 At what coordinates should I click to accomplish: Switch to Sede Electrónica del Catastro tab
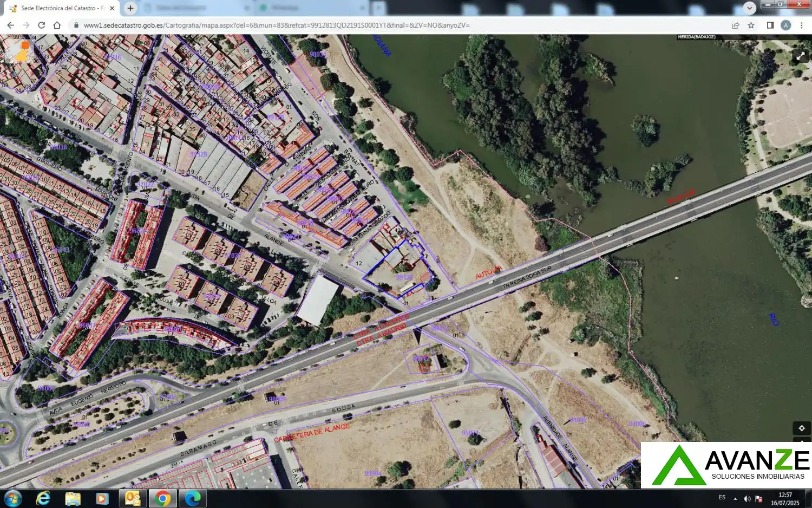point(62,8)
